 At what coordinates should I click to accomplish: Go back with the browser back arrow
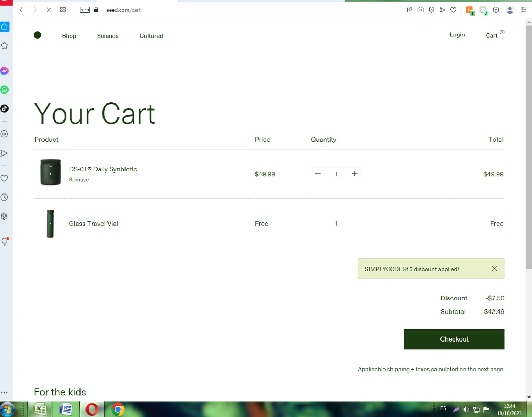coord(21,10)
